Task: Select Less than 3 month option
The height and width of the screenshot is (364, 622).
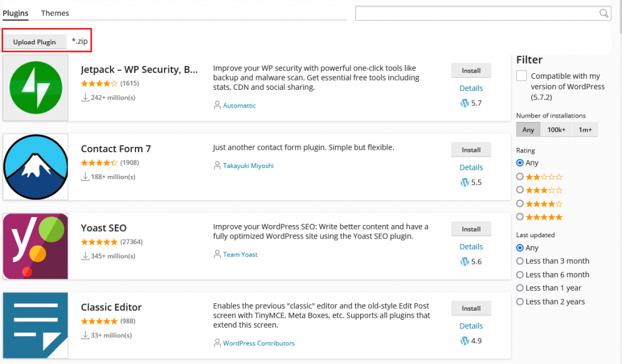Action: point(520,261)
